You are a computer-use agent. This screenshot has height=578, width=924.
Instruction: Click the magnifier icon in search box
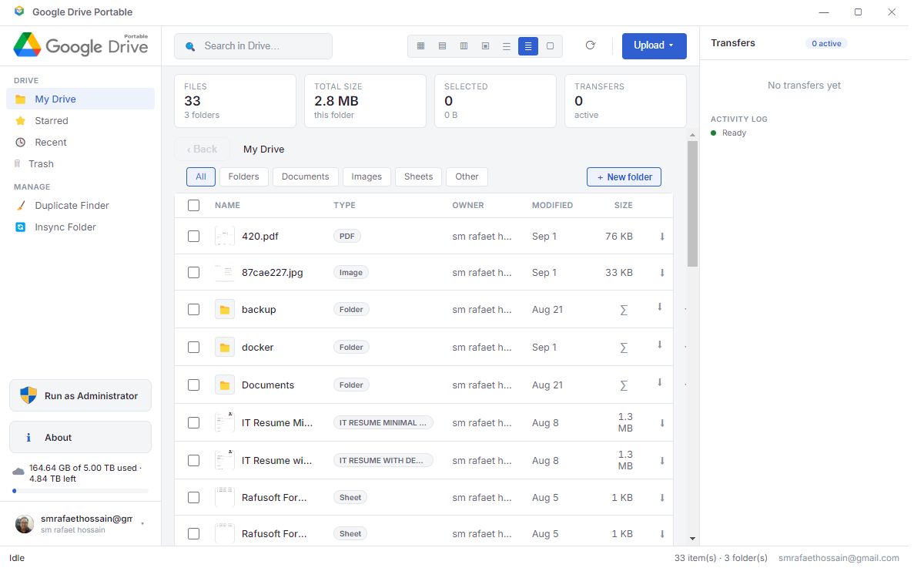[190, 46]
